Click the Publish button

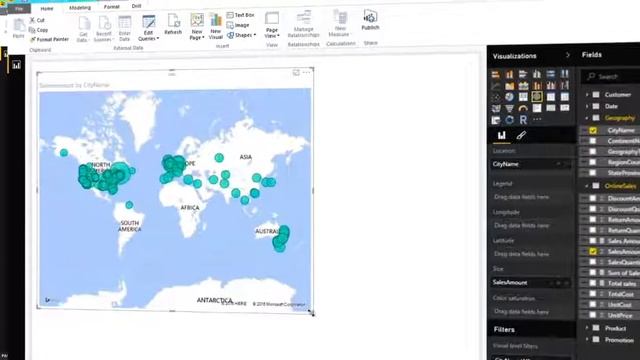click(x=370, y=20)
